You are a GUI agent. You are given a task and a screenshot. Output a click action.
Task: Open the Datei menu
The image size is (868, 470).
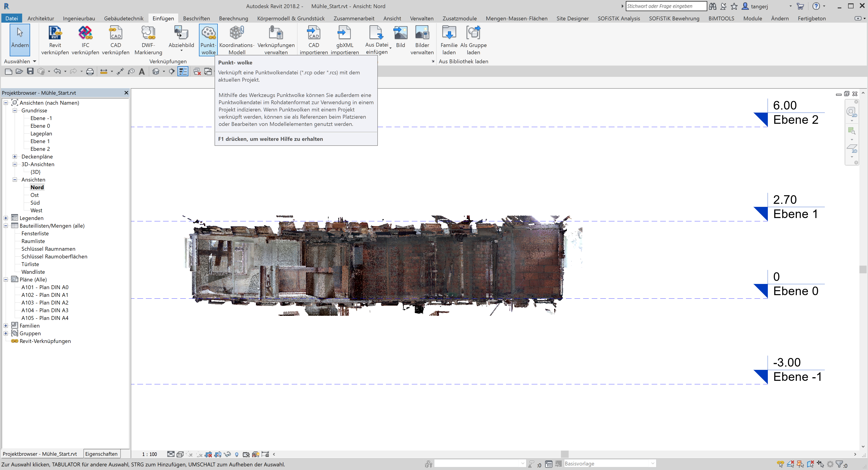pos(12,19)
